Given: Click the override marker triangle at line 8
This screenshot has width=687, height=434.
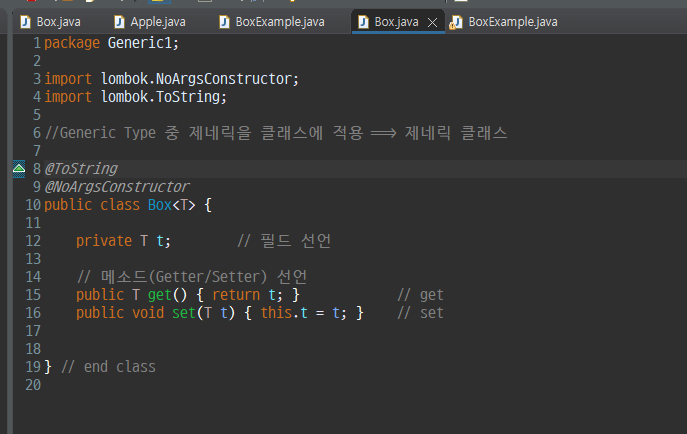Looking at the screenshot, I should pos(19,169).
